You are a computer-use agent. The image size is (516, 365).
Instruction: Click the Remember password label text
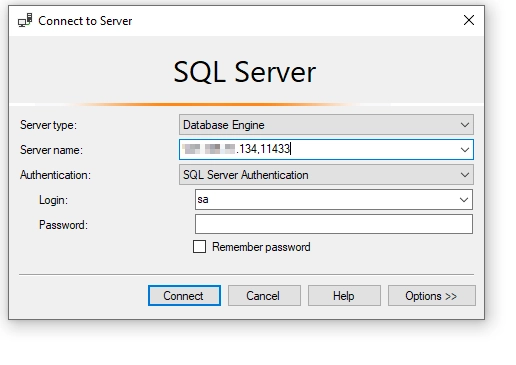[x=261, y=247]
